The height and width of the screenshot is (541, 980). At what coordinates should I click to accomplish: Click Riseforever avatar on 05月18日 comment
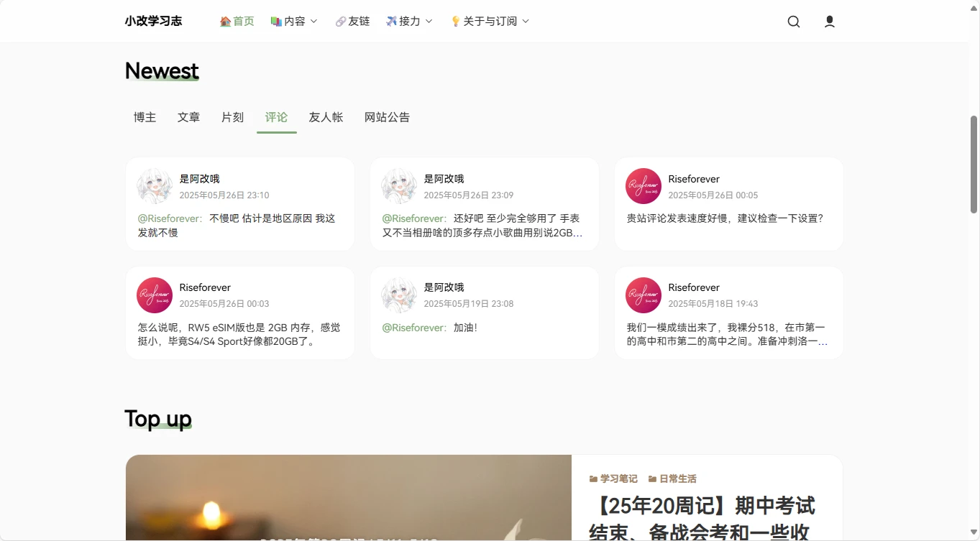point(644,295)
